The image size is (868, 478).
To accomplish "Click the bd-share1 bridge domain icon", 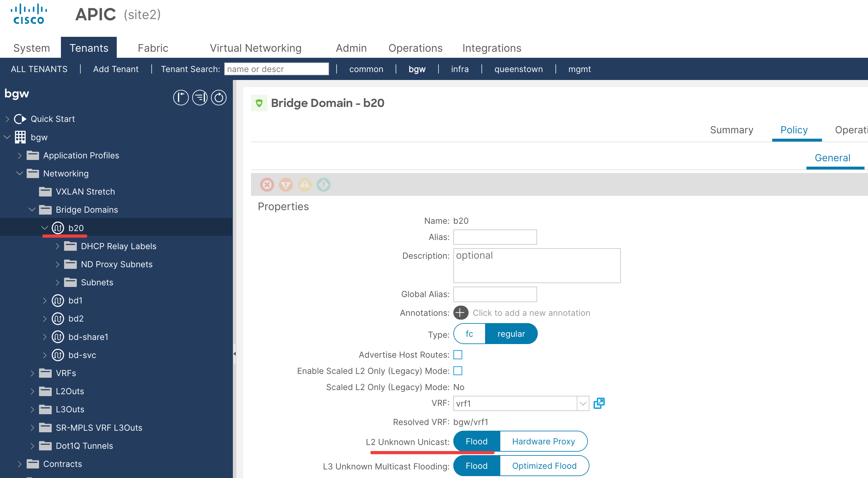I will pyautogui.click(x=58, y=337).
